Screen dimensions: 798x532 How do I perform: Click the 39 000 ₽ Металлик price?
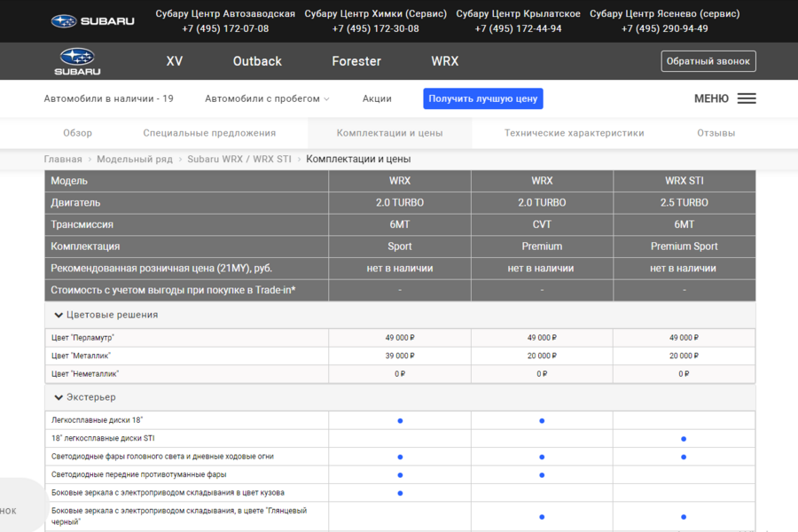(400, 356)
